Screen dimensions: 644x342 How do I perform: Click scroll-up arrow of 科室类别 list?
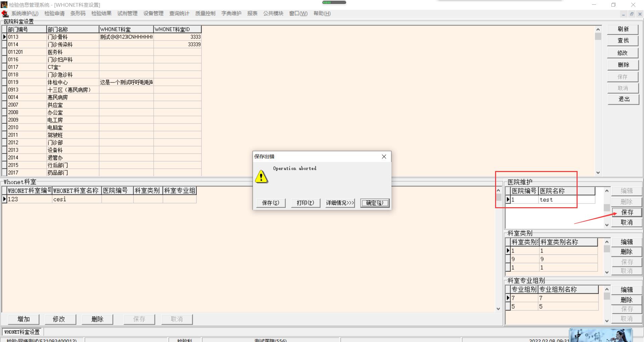pyautogui.click(x=607, y=242)
